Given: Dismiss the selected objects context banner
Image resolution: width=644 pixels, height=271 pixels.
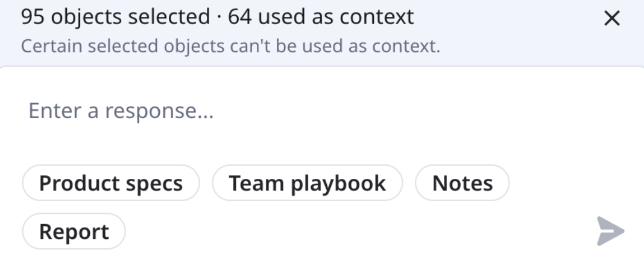Looking at the screenshot, I should pos(612,19).
